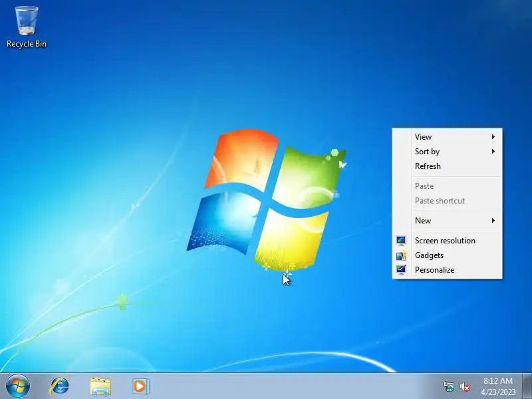Select Screen resolution from context menu
The width and height of the screenshot is (532, 399).
pos(447,241)
